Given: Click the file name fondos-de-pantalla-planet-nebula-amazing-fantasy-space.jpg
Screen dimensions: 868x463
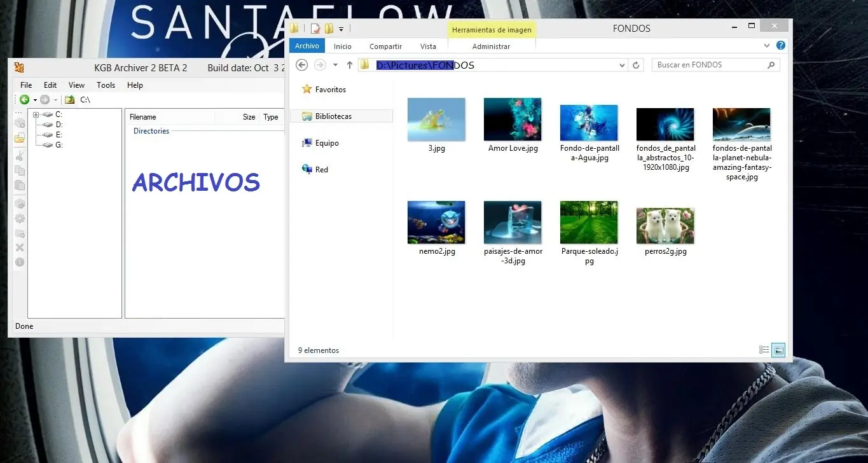Looking at the screenshot, I should (742, 163).
